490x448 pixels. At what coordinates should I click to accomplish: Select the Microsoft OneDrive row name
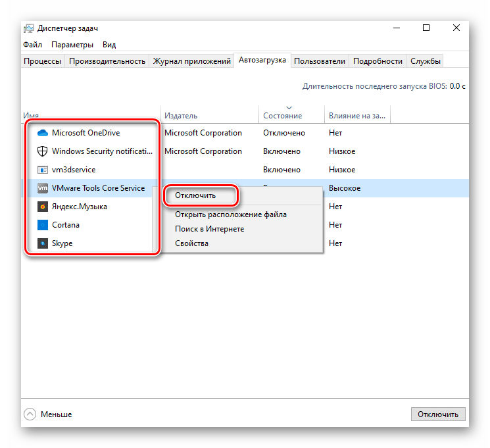point(86,133)
